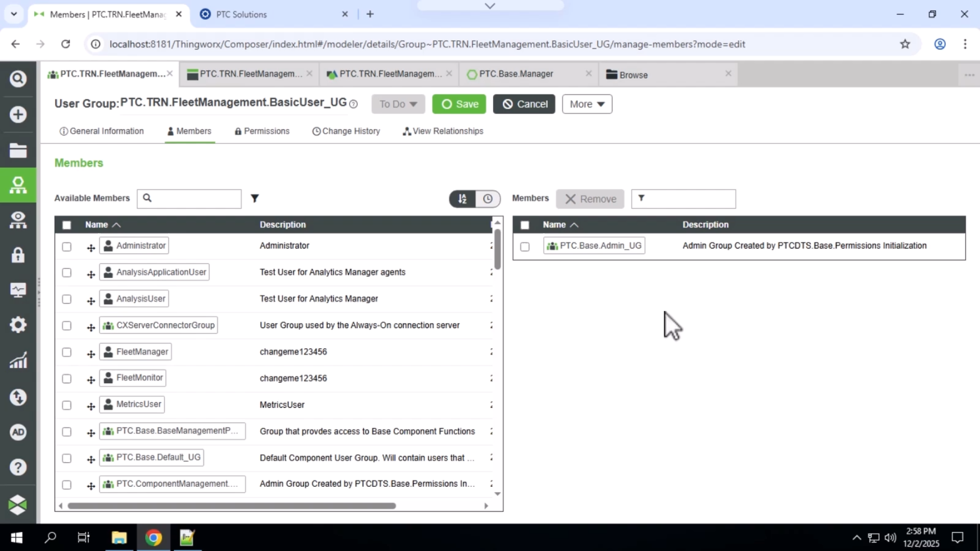Select the Security lock icon in sidebar

click(18, 255)
